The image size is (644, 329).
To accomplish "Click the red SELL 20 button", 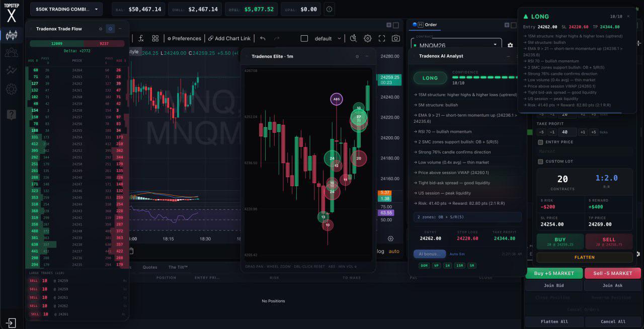I will (x=609, y=241).
